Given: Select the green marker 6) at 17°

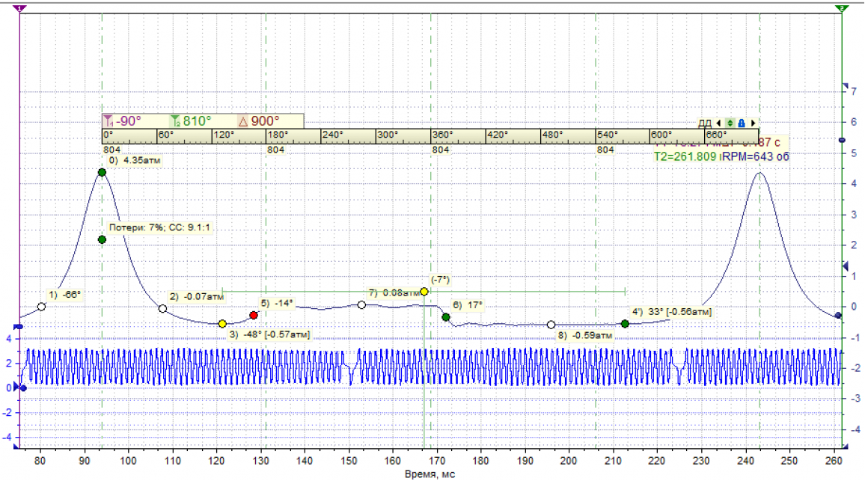Looking at the screenshot, I should click(x=446, y=317).
